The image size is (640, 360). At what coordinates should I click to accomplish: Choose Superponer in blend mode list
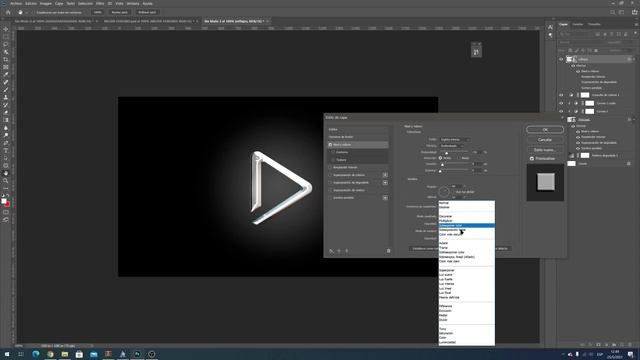[x=467, y=270]
